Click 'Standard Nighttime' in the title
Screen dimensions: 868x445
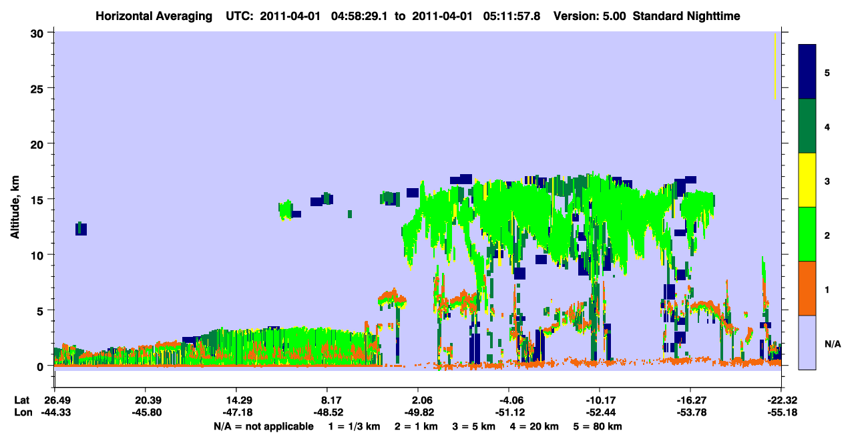click(686, 15)
